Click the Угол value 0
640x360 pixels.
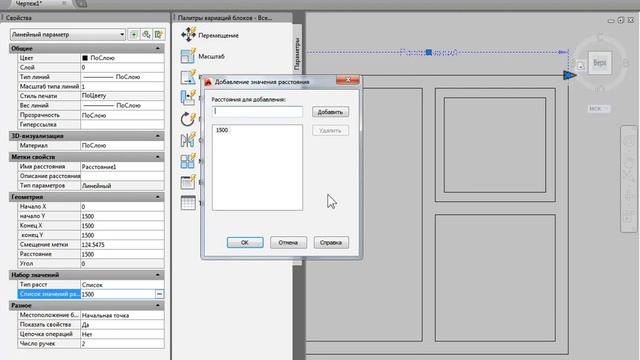pos(122,264)
